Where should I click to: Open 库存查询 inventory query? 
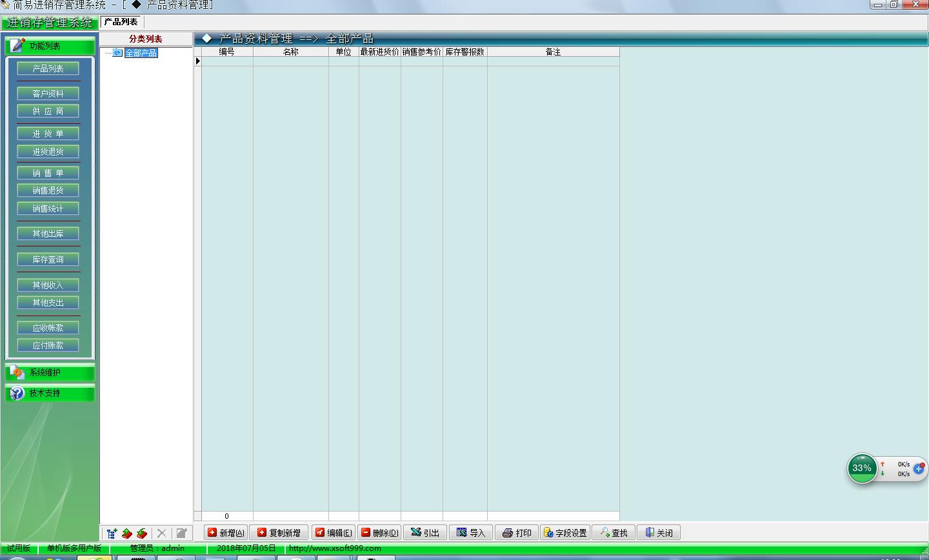pos(48,259)
